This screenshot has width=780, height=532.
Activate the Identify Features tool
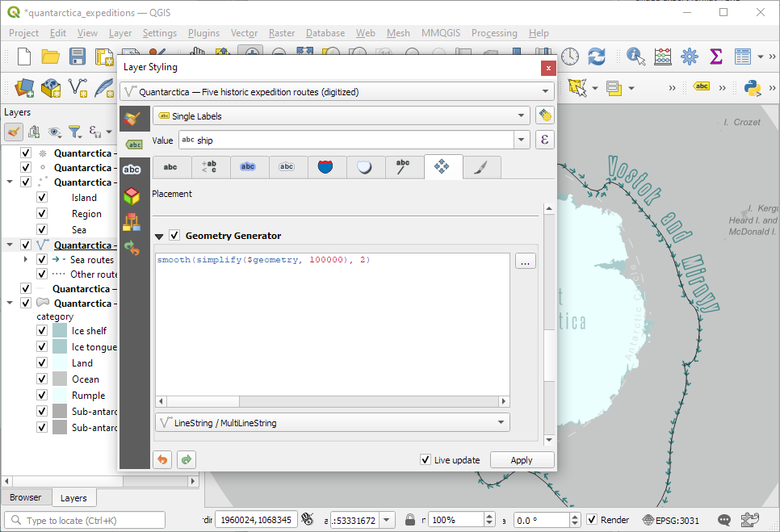coord(635,57)
